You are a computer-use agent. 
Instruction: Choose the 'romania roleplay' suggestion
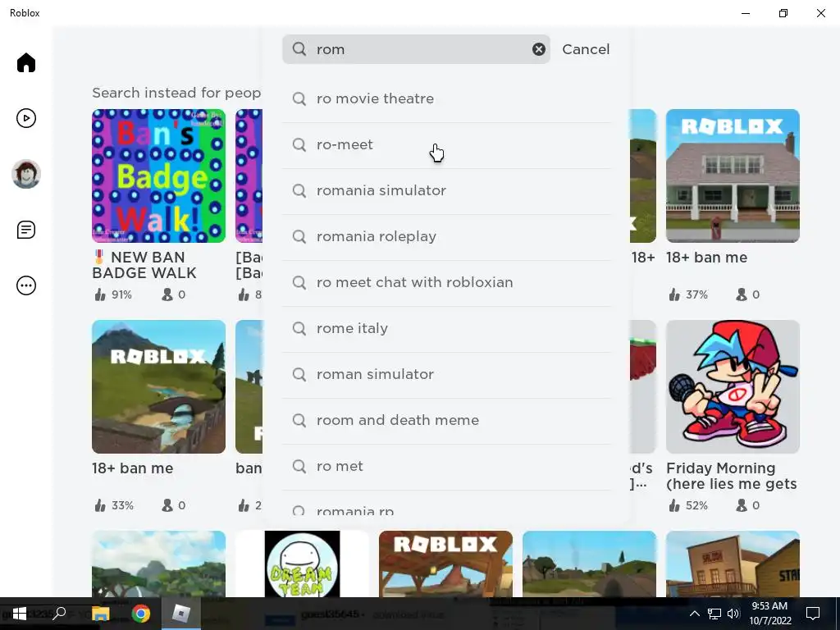(446, 237)
